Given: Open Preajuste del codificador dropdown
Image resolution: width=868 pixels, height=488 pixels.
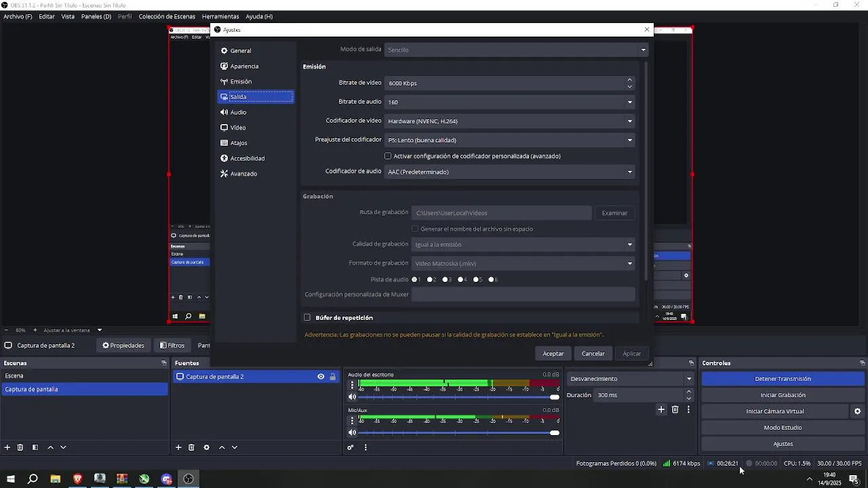Looking at the screenshot, I should [510, 140].
